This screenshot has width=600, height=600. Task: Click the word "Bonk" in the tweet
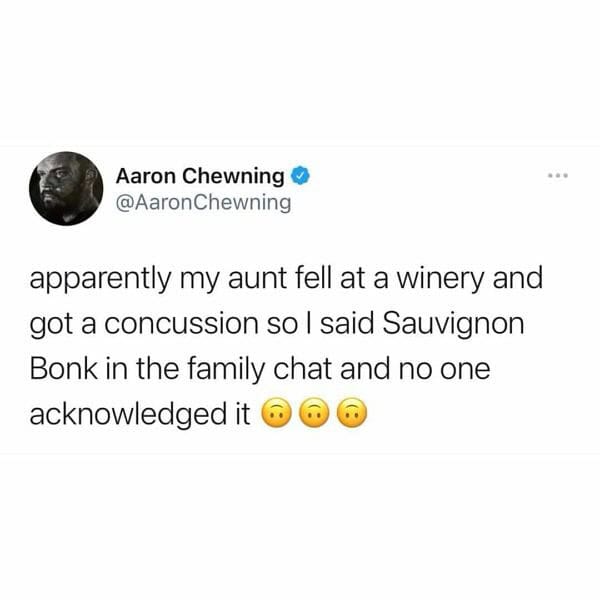[x=64, y=369]
